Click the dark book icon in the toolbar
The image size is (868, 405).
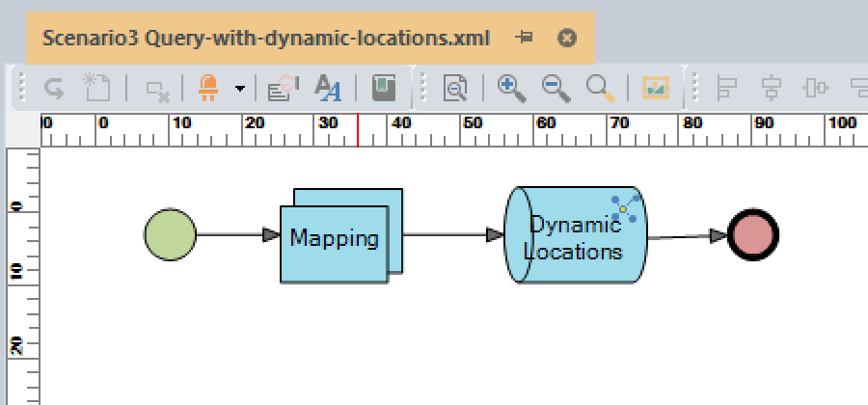click(x=384, y=89)
